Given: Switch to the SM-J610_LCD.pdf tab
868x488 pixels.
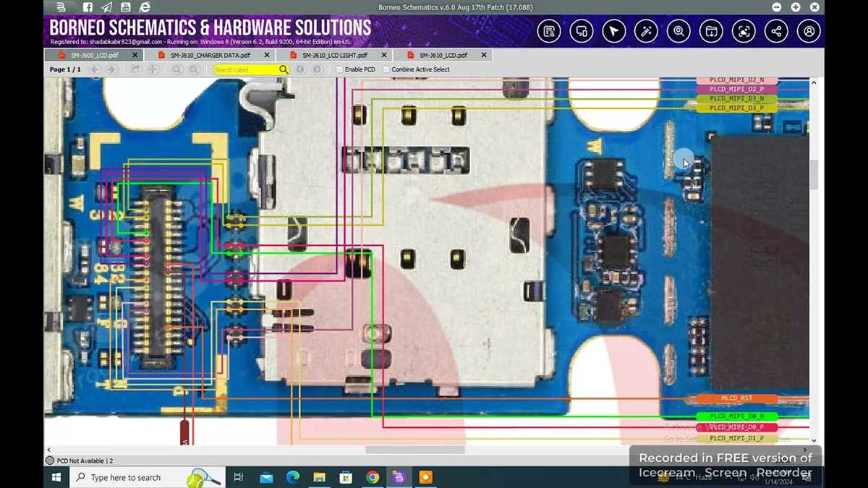Looking at the screenshot, I should point(443,55).
